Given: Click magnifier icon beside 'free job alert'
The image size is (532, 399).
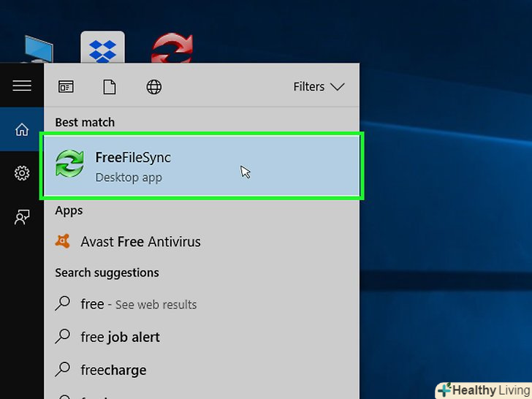Looking at the screenshot, I should pyautogui.click(x=62, y=336).
